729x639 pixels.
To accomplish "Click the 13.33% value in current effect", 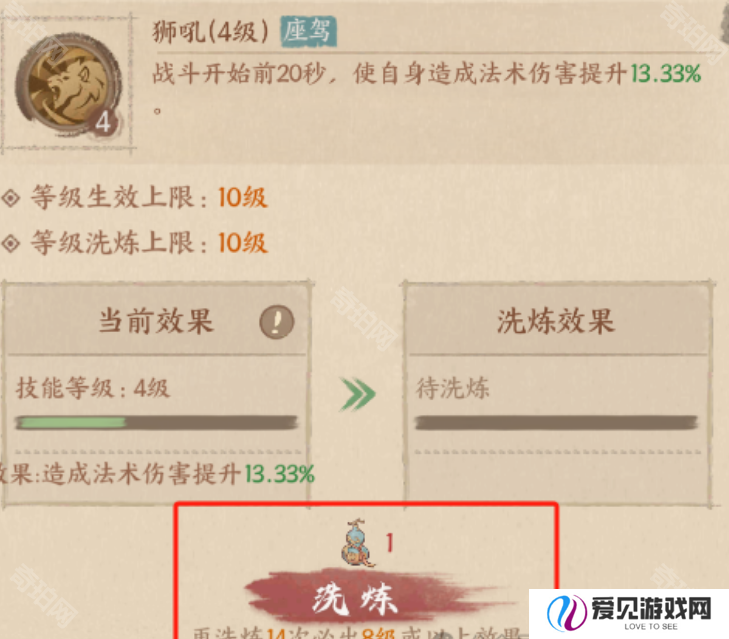I will [x=280, y=474].
